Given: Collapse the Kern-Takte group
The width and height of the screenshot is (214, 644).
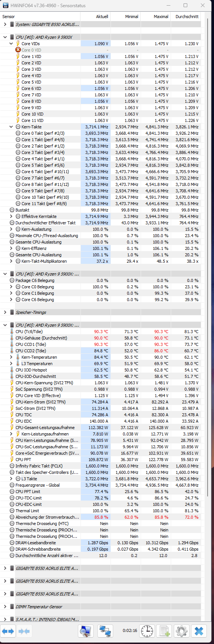Looking at the screenshot, I should click(11, 127).
